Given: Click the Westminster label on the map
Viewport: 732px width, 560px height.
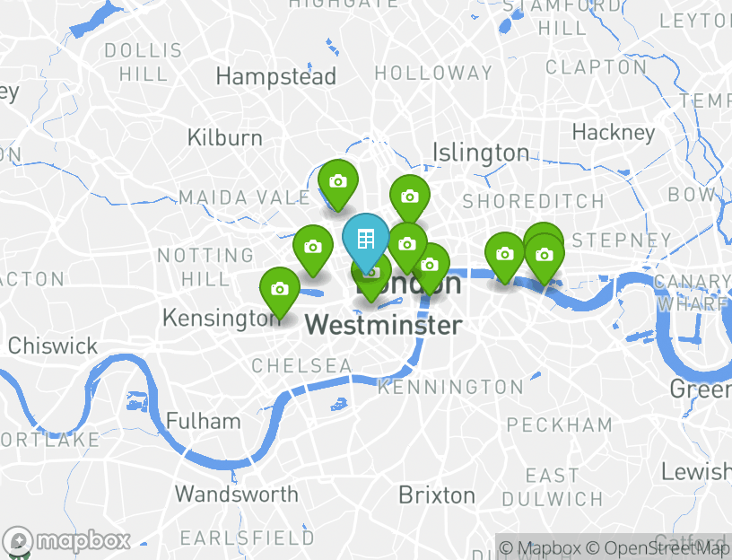Looking at the screenshot, I should coord(384,325).
